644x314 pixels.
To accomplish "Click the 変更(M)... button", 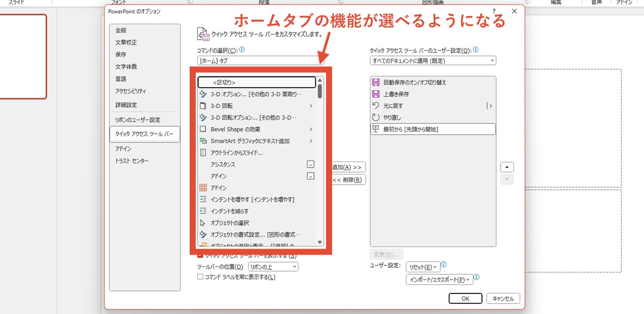I will [386, 255].
